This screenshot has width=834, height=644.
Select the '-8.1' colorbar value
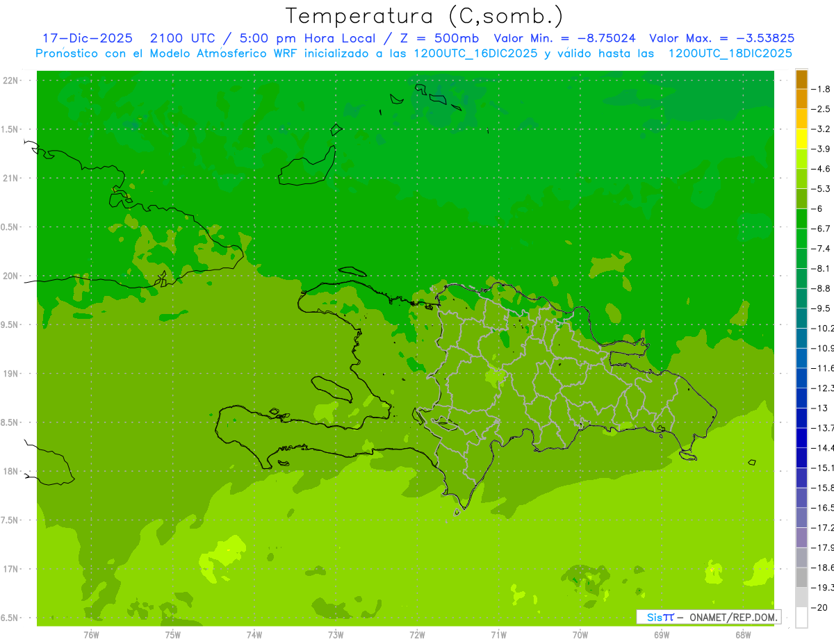(x=821, y=268)
